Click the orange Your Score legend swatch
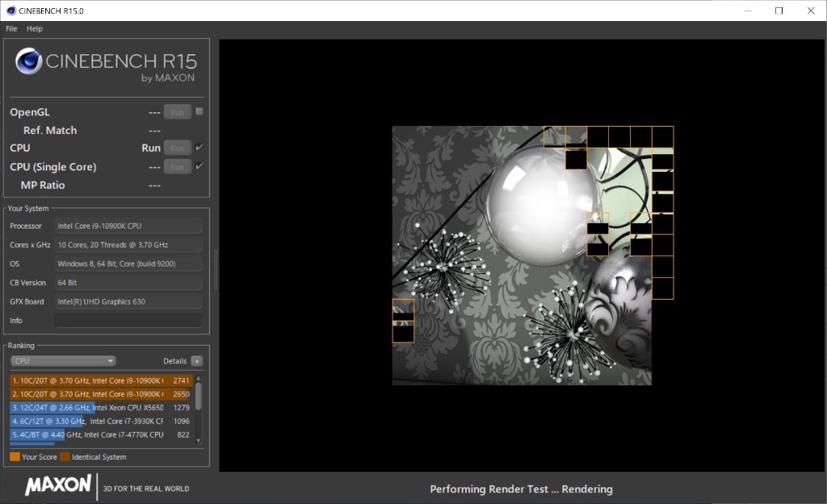 point(15,457)
